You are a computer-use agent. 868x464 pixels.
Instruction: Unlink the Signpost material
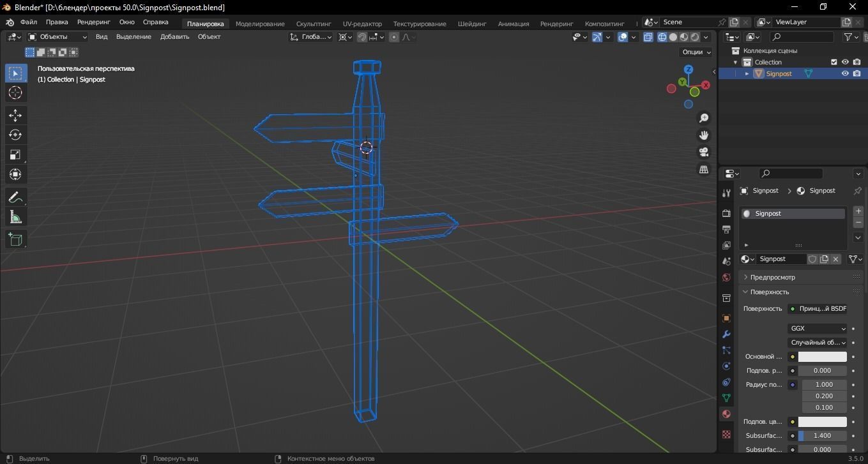coord(835,259)
